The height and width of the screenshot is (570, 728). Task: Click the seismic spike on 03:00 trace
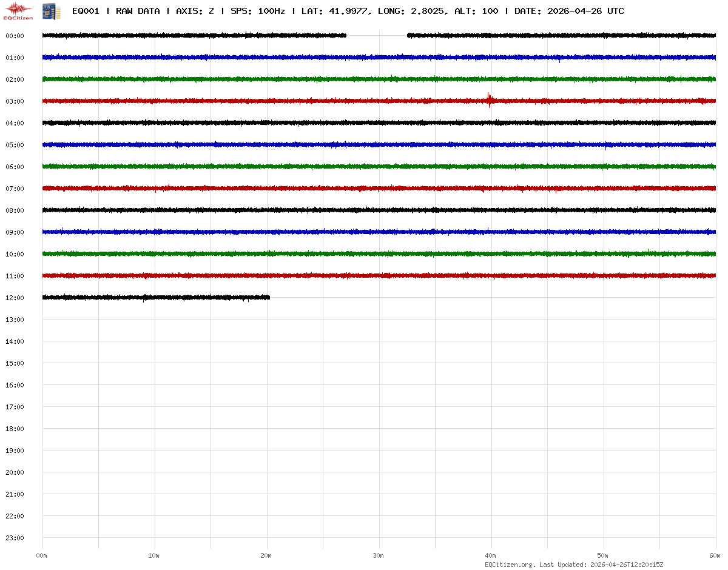pos(489,99)
